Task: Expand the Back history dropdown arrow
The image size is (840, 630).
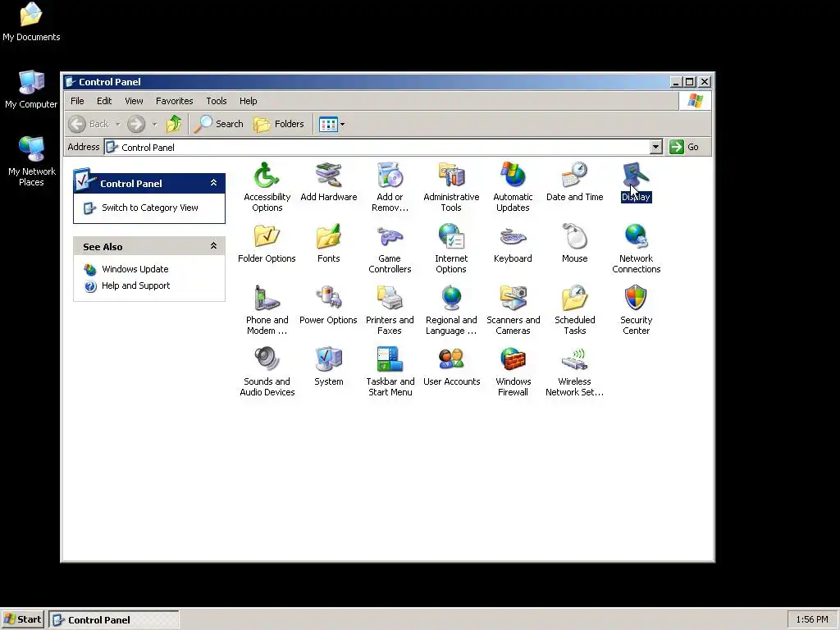Action: [x=118, y=125]
